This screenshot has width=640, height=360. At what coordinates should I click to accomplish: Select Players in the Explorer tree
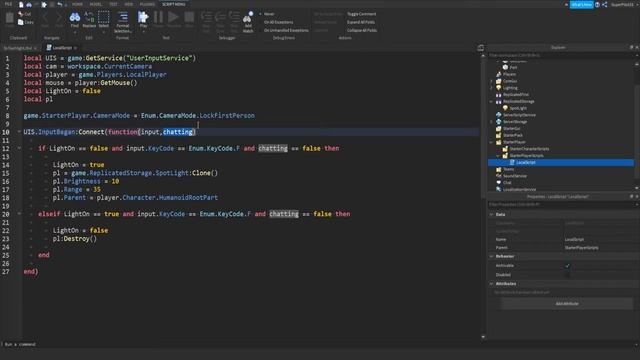pos(509,74)
